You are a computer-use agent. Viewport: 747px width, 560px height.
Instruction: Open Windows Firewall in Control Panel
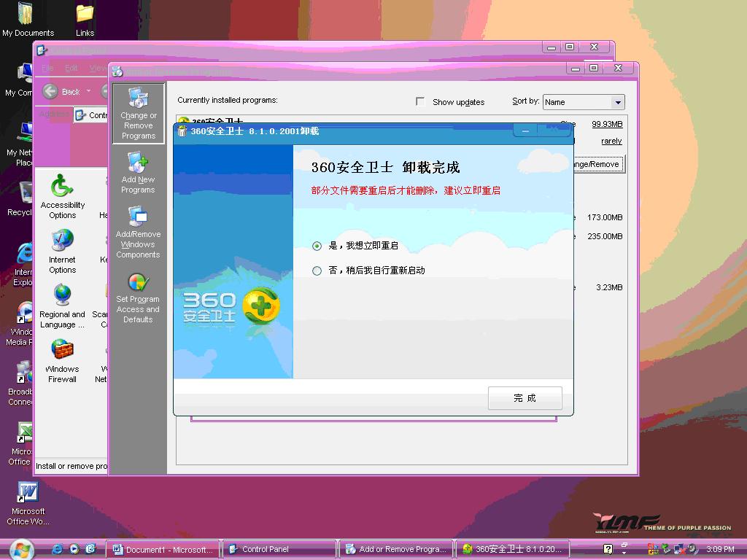[63, 361]
